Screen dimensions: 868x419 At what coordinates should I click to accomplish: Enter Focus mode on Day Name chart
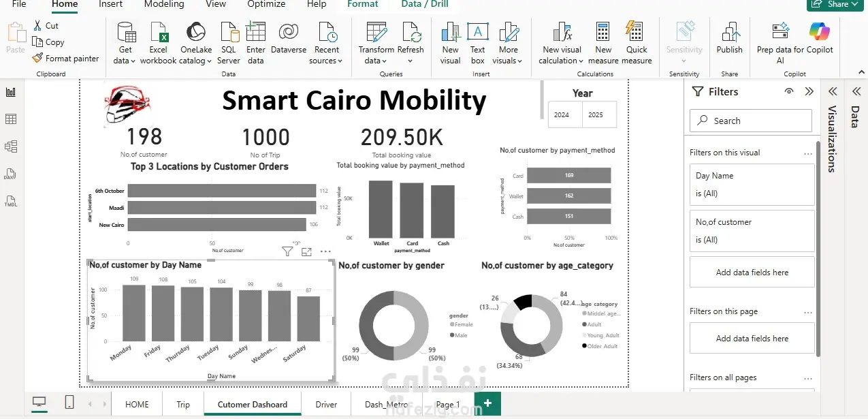[x=306, y=252]
